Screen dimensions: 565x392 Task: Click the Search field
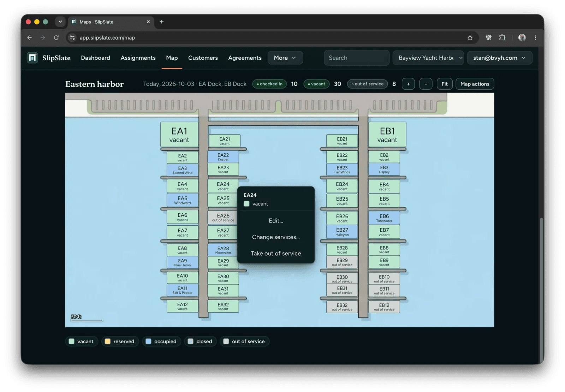[x=357, y=58]
